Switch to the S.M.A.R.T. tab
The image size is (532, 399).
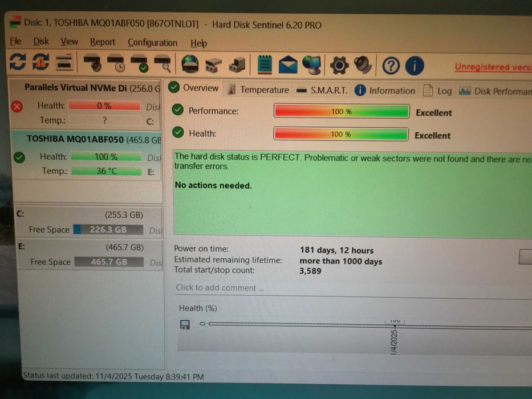coord(322,91)
